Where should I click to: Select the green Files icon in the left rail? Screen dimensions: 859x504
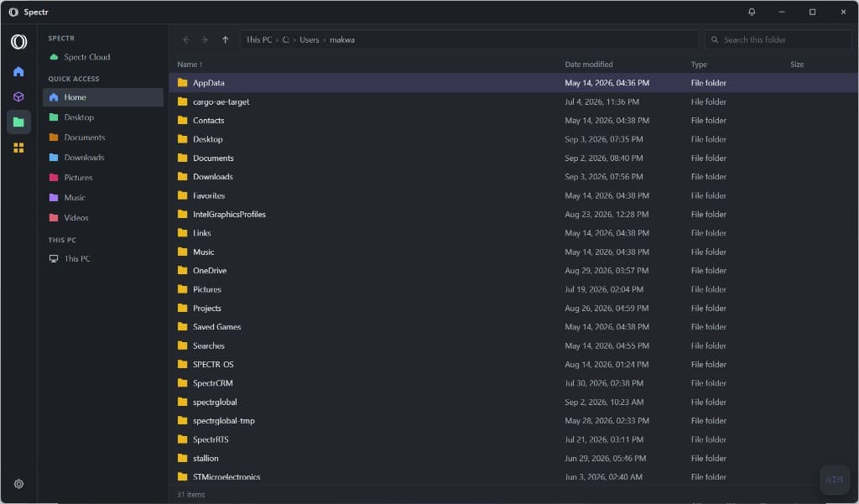(x=18, y=122)
